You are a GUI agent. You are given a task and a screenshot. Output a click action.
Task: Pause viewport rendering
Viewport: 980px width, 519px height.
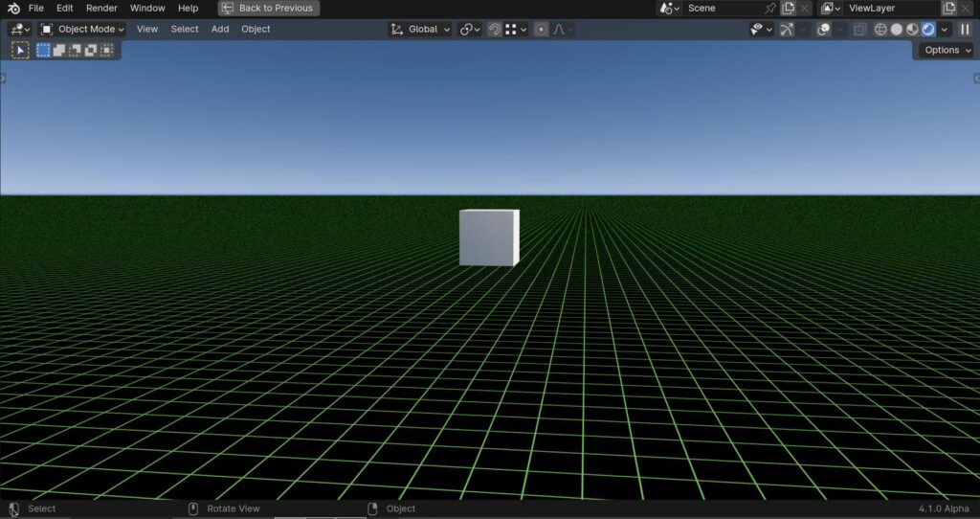tap(965, 30)
